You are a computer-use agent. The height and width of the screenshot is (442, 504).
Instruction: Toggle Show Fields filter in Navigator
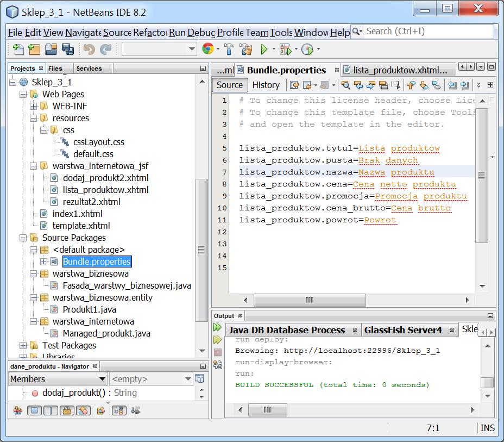(x=34, y=410)
